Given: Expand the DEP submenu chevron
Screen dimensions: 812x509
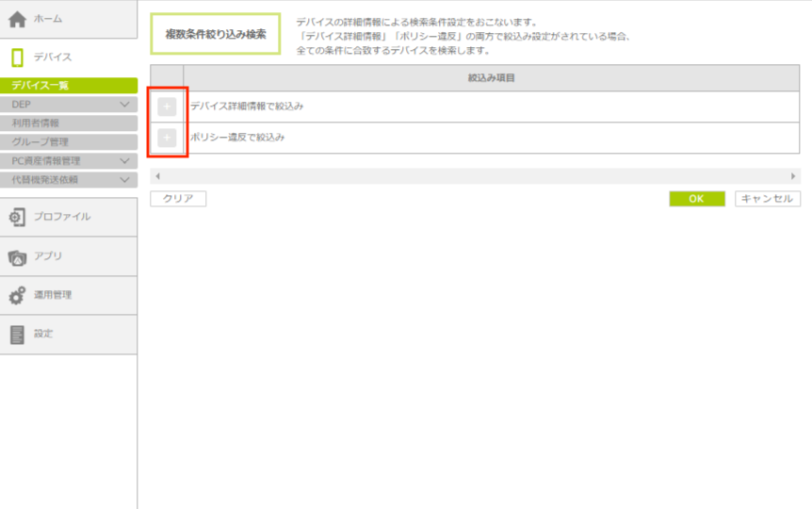Looking at the screenshot, I should coord(125,105).
